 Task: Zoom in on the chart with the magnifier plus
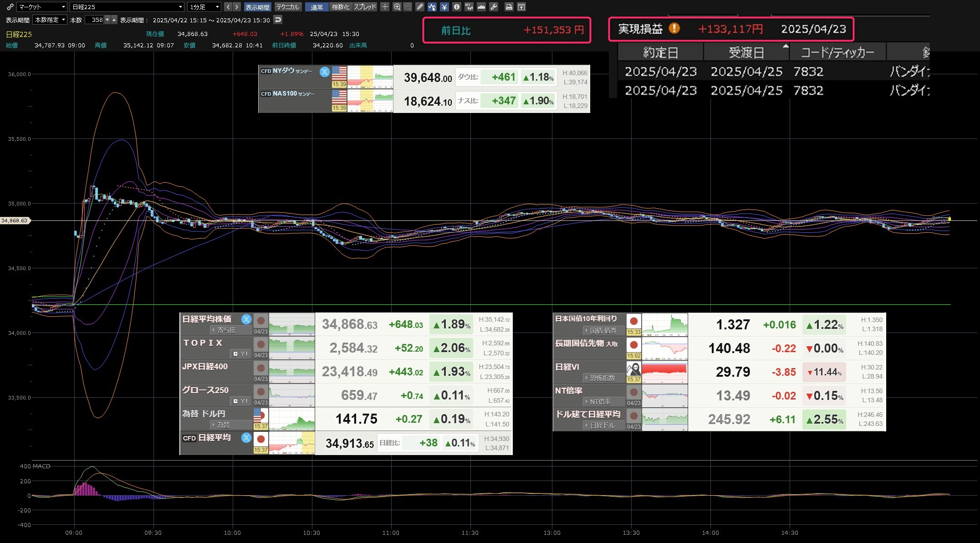tap(397, 7)
